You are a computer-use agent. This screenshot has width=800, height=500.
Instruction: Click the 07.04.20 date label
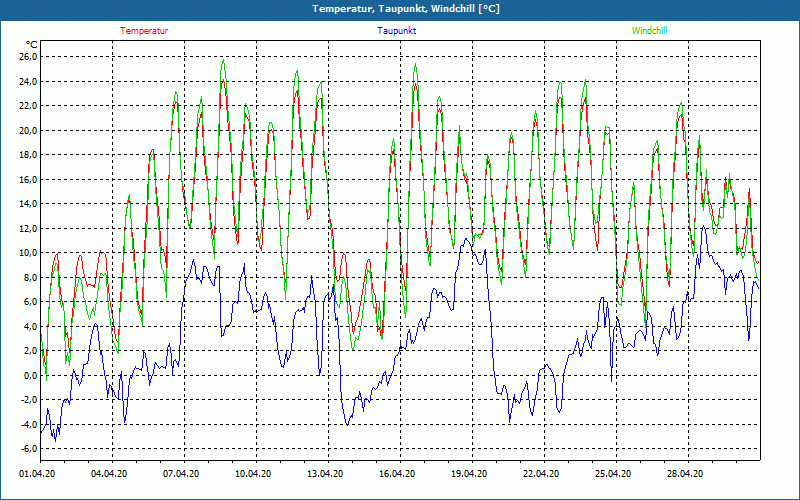tap(181, 473)
